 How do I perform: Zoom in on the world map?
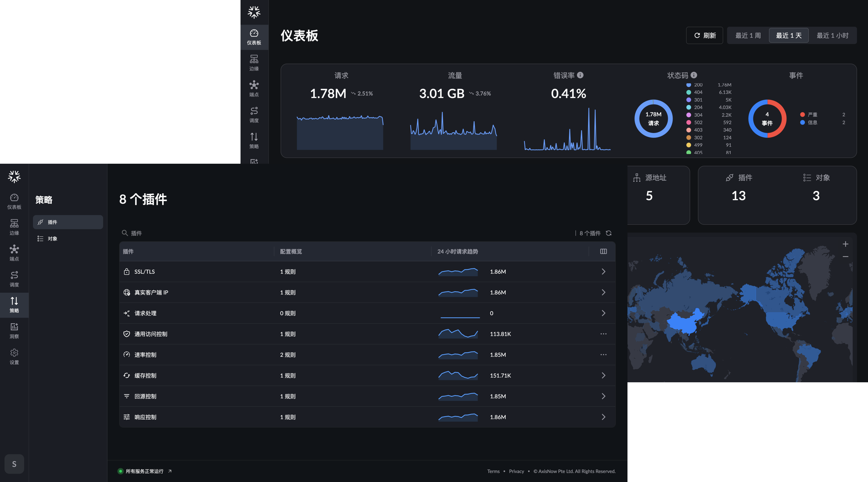pyautogui.click(x=845, y=244)
